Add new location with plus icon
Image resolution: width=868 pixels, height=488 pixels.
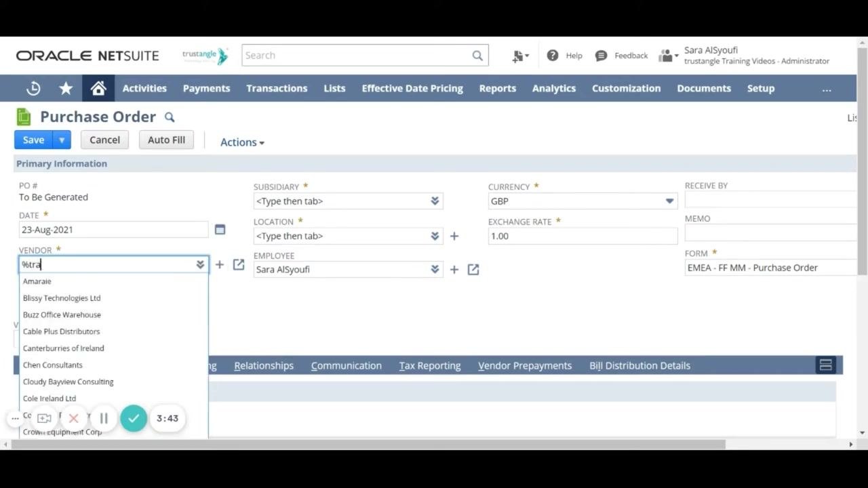(x=454, y=236)
